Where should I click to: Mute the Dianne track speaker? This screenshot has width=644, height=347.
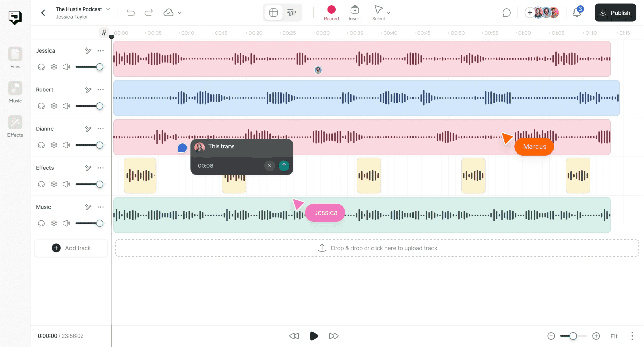tap(66, 145)
